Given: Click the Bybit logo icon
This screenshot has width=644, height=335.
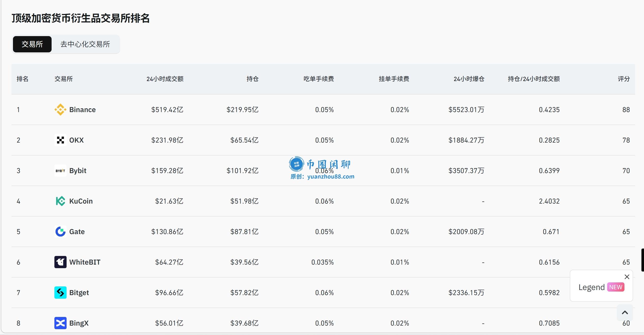Looking at the screenshot, I should tap(60, 171).
